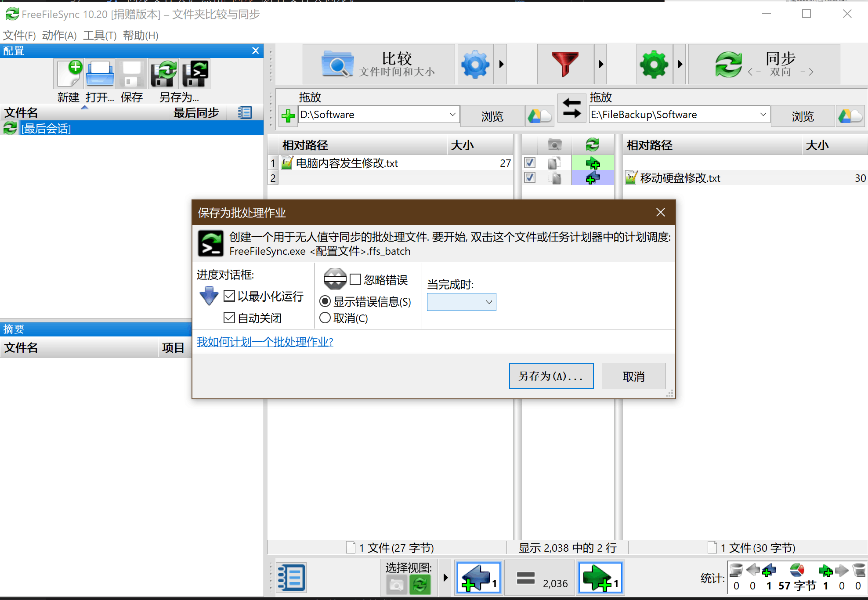Switch to sync action view green icon
Screen dimensions: 868x600
pos(420,585)
